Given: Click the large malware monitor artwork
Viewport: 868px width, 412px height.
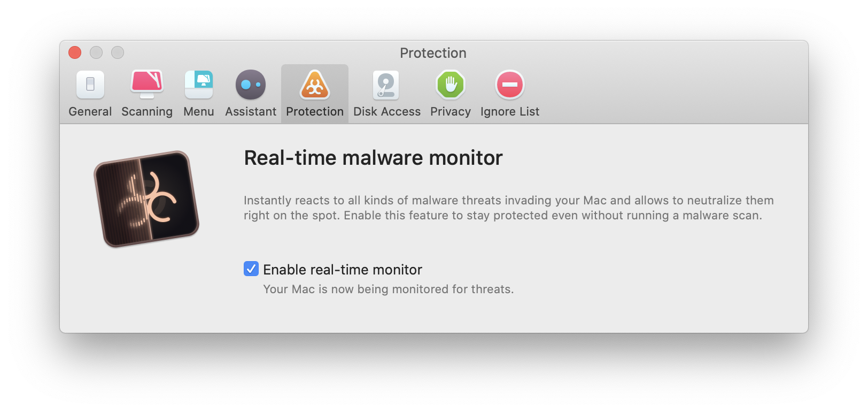Looking at the screenshot, I should [146, 199].
